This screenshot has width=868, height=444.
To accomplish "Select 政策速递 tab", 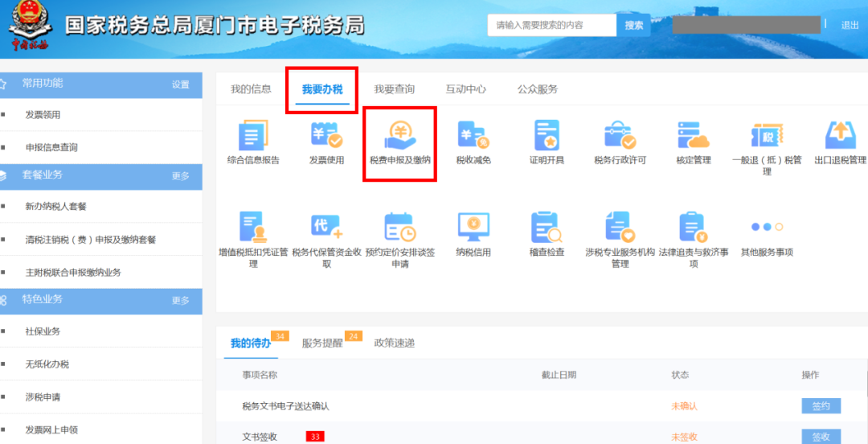I will [394, 343].
